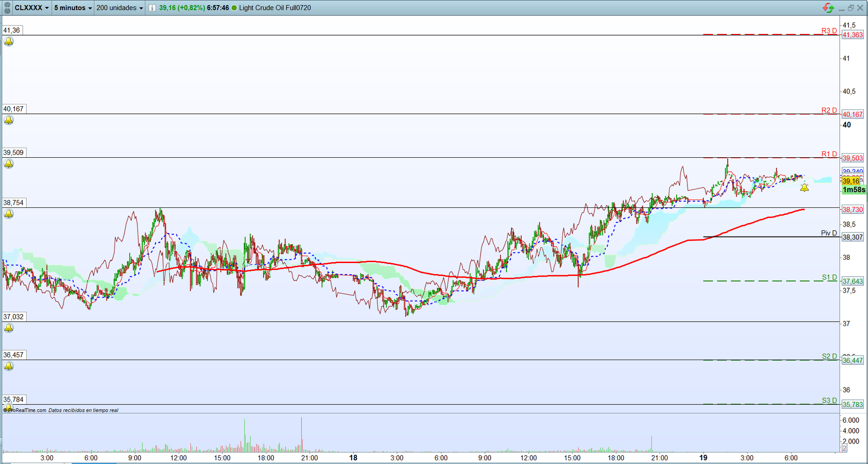Click the 1m58s candle countdown tag
The height and width of the screenshot is (464, 868).
tap(854, 190)
